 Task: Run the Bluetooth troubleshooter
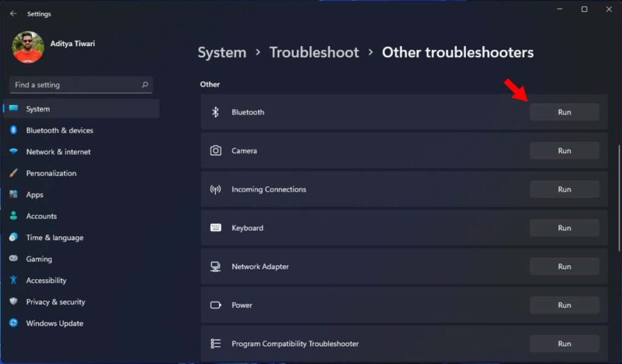(564, 112)
